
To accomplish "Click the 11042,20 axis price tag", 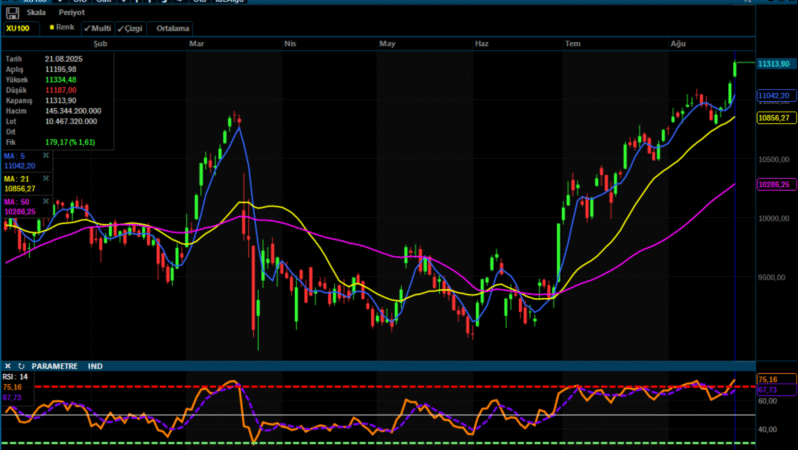I will [x=775, y=96].
